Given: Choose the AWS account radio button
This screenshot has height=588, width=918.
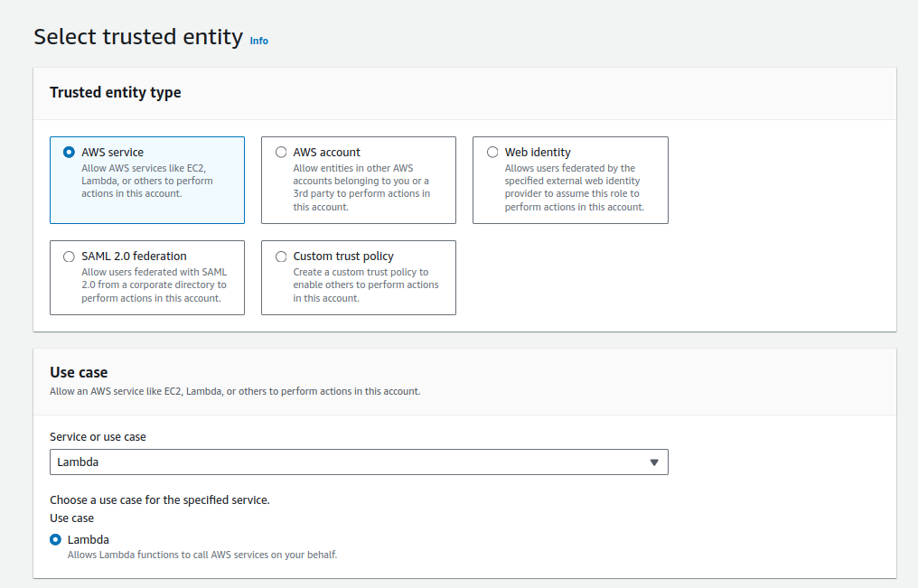Looking at the screenshot, I should coord(281,153).
